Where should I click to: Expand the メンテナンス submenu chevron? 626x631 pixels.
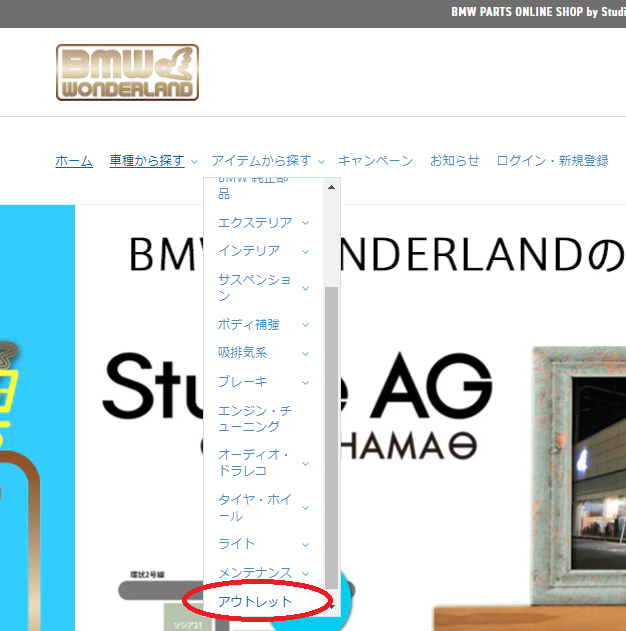pyautogui.click(x=306, y=573)
